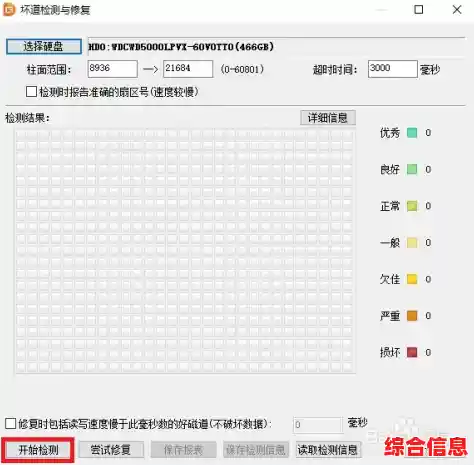
Task: Focus the start cylinder field 8936
Action: (x=113, y=69)
